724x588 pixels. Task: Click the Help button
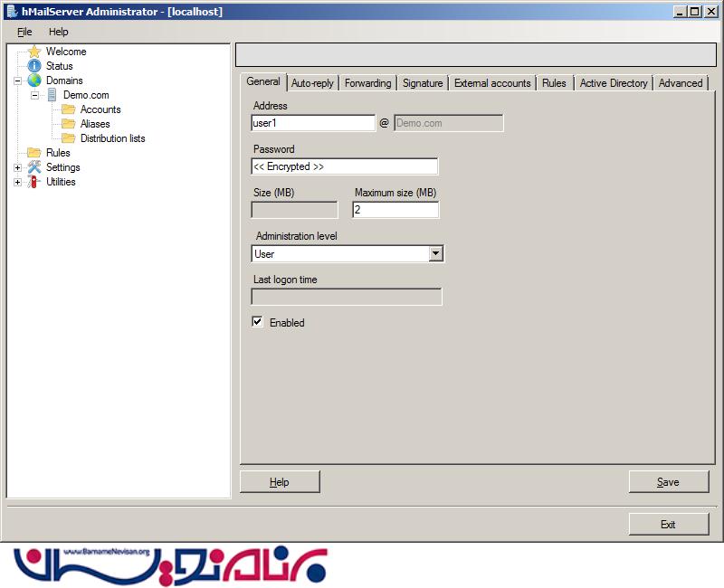tap(280, 482)
